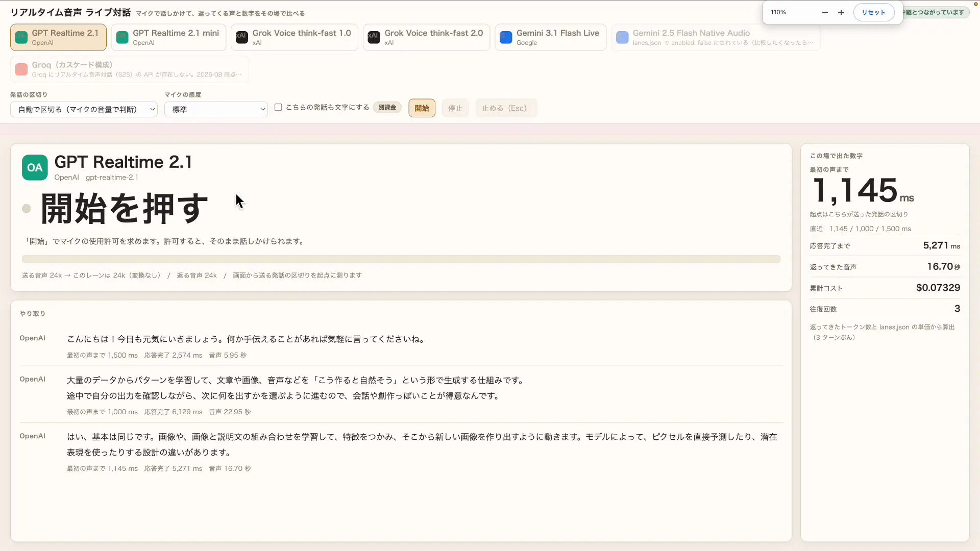Click the xAI icon on Grok think-fast 1.0 tab
This screenshot has height=551, width=980.
click(242, 37)
